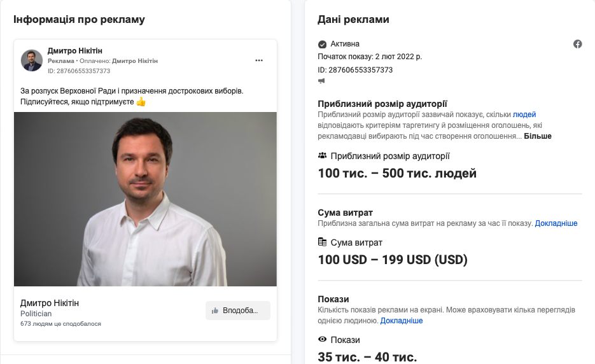Click the Politician category label
Viewport: 595px width, 364px height.
(36, 314)
